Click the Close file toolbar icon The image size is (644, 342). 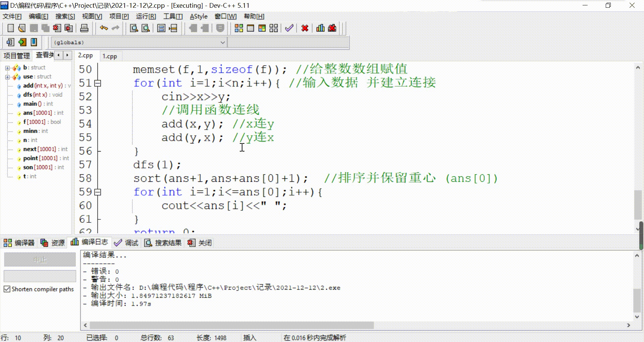point(57,28)
